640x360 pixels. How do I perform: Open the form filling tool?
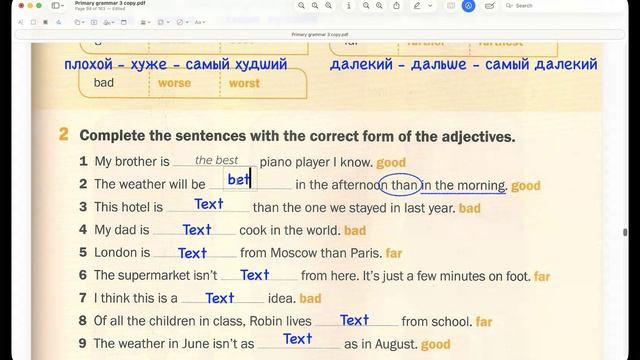point(489,6)
